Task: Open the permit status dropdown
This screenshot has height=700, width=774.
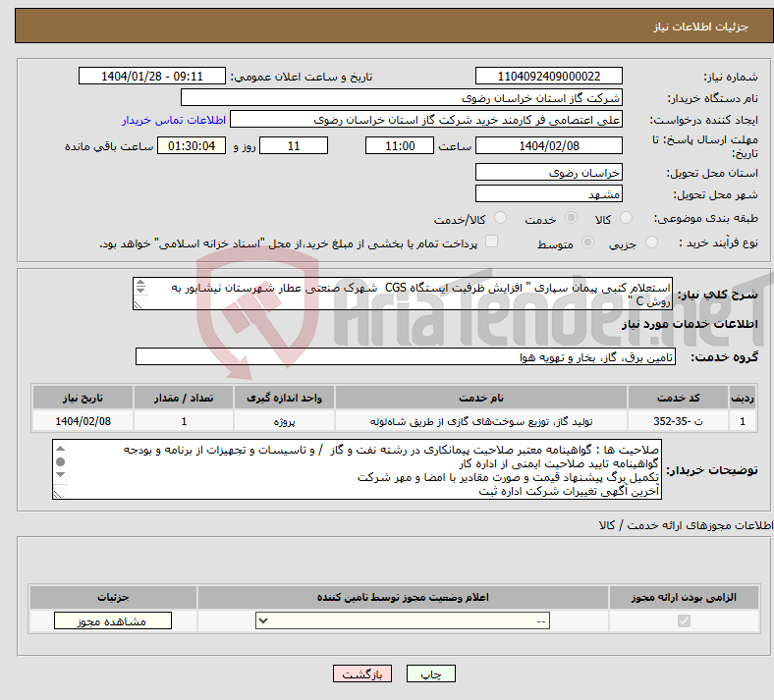Action: pos(403,620)
